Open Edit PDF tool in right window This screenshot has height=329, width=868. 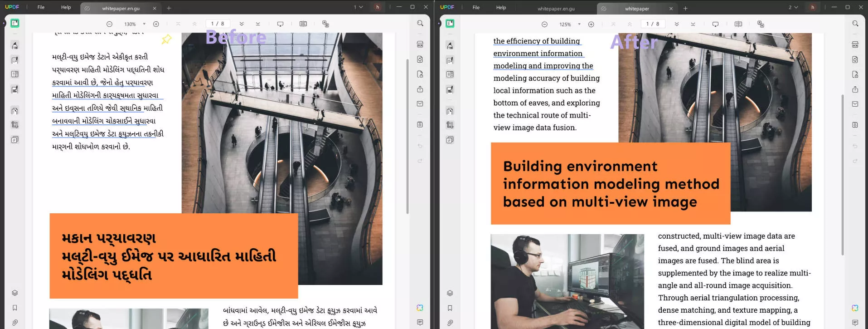pos(450,60)
